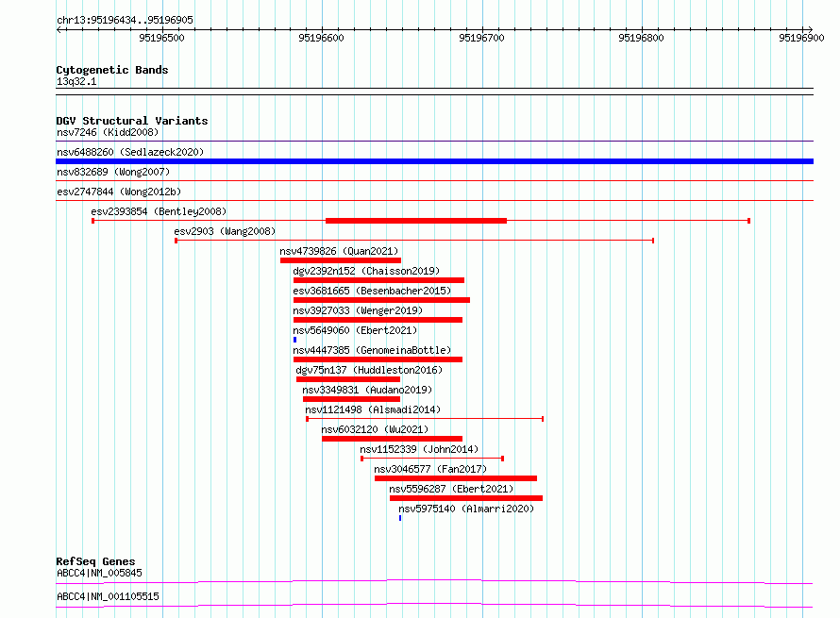Screen dimensions: 840x618
Task: Open the nsv4447385 GenomeinaBottle variant bar
Action: pos(378,359)
